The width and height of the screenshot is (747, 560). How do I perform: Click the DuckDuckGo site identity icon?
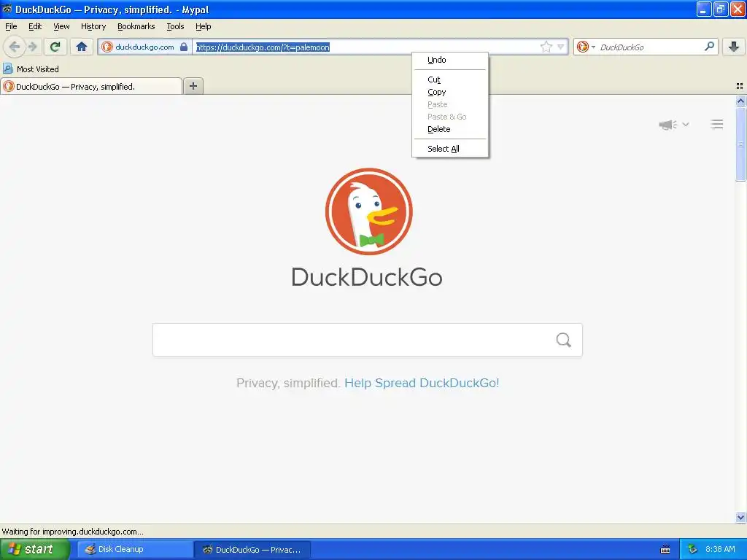point(107,47)
